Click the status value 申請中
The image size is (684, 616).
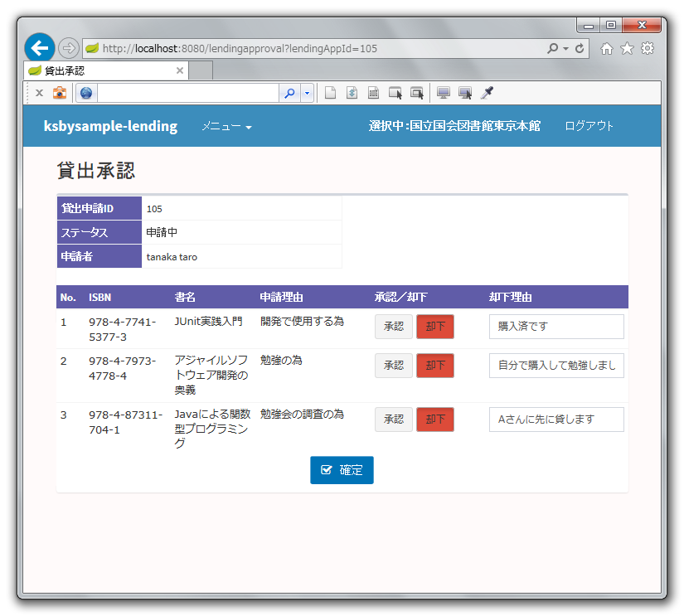(162, 232)
